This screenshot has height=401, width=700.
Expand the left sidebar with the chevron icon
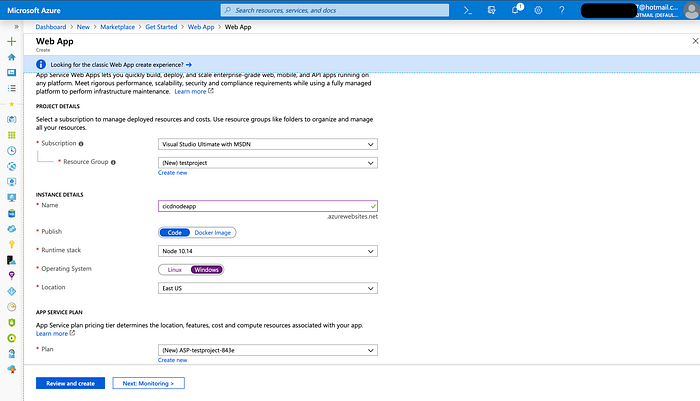point(17,27)
